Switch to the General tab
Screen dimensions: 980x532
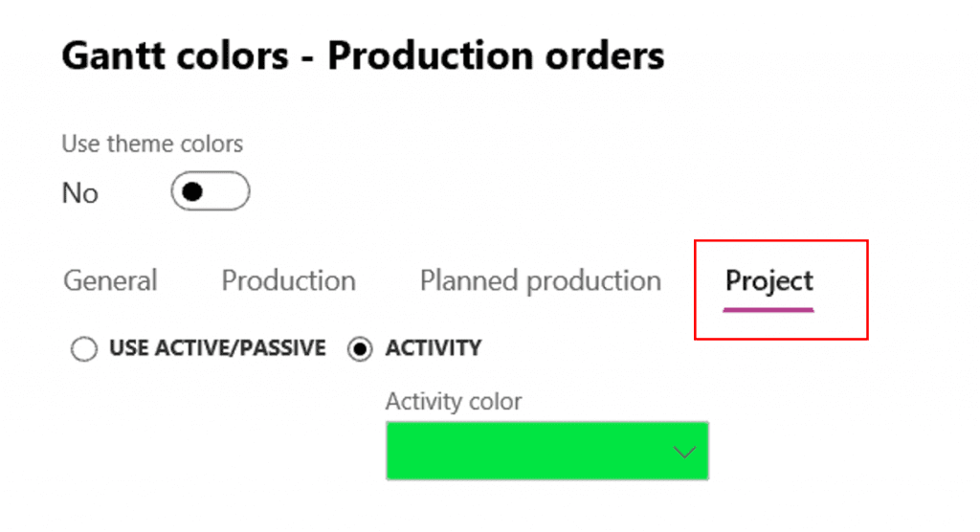[x=110, y=281]
